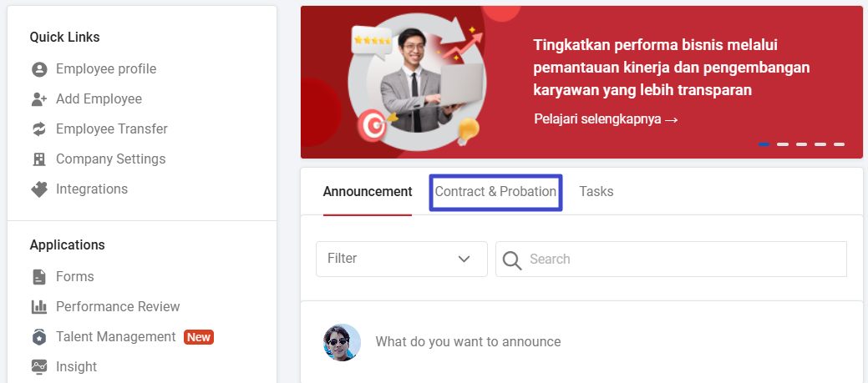Select the first banner carousel dot
Image resolution: width=868 pixels, height=383 pixels.
[764, 144]
